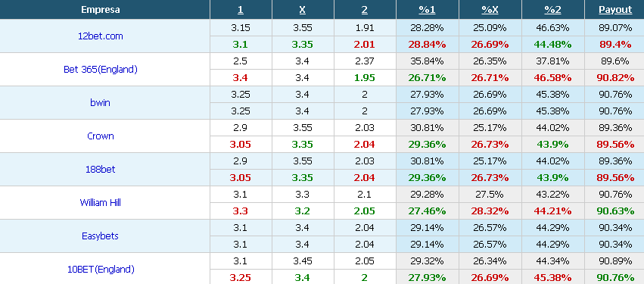
Task: Open the bwin bookmaker link
Action: (x=100, y=103)
